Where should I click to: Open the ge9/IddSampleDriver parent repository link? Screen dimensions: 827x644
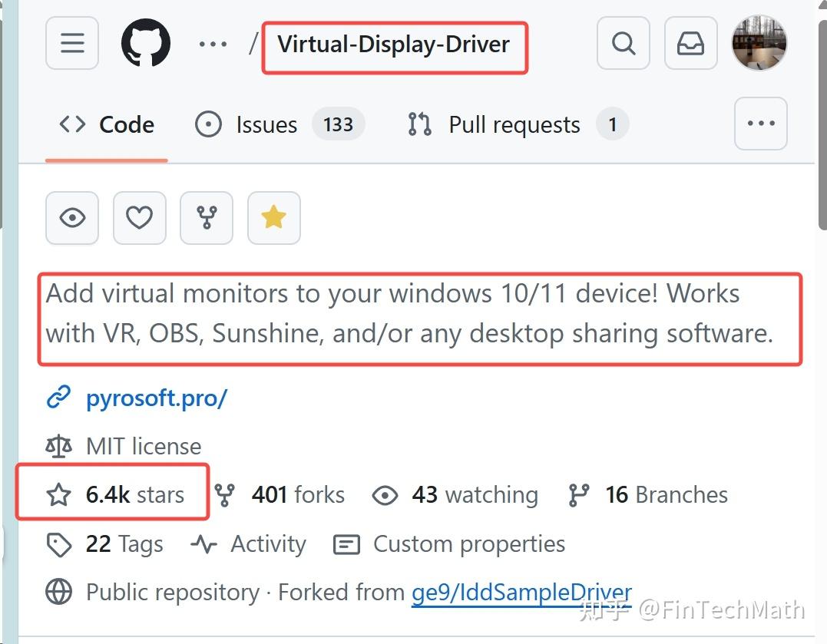pos(521,592)
